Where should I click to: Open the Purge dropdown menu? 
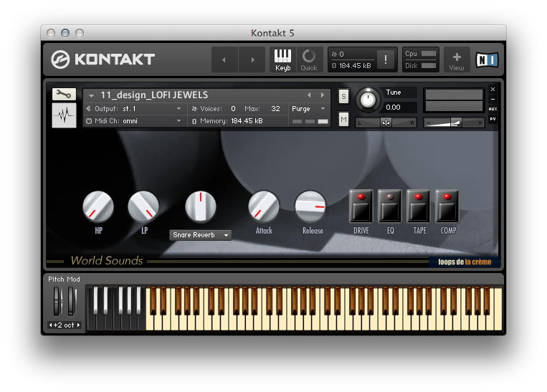(x=308, y=109)
